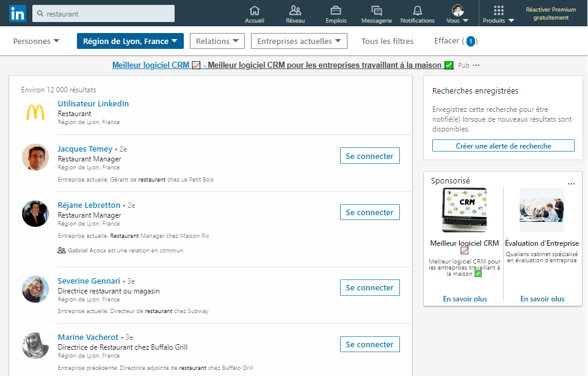This screenshot has width=588, height=376.
Task: Click the Meilleur logiciel CRM banner ad link
Action: [283, 65]
